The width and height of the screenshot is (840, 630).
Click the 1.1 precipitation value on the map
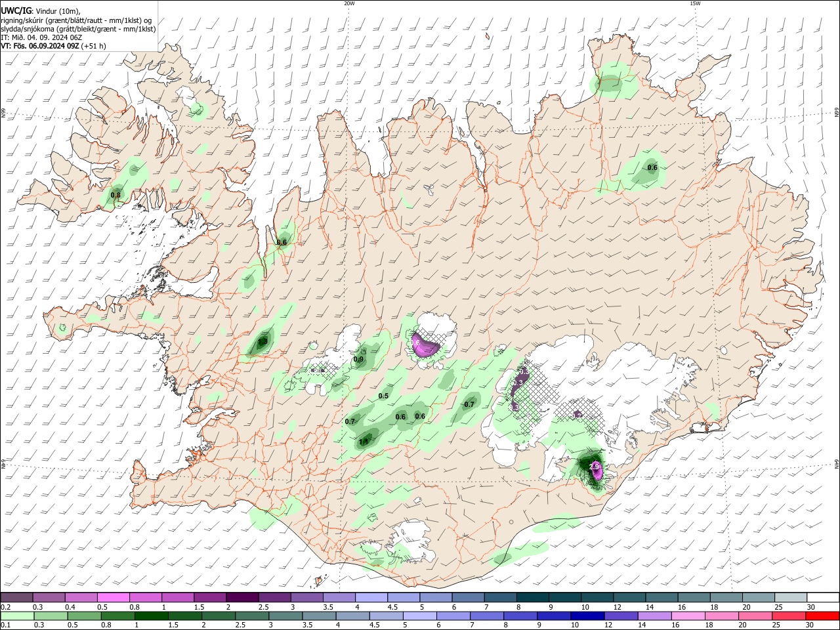coord(364,442)
